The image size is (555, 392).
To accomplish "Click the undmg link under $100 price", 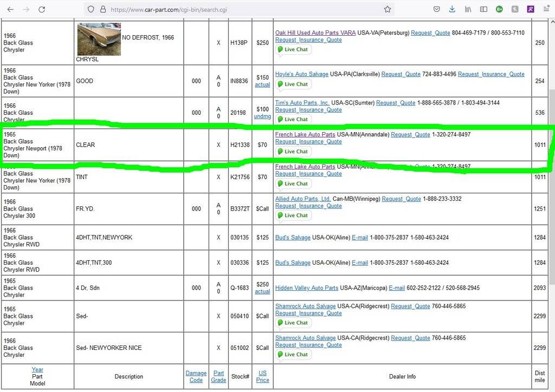I will coord(262,116).
